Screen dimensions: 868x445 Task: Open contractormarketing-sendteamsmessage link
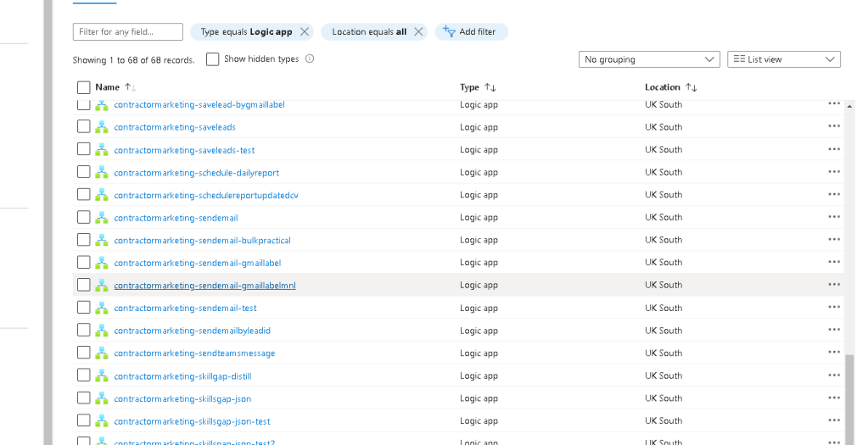coord(194,353)
